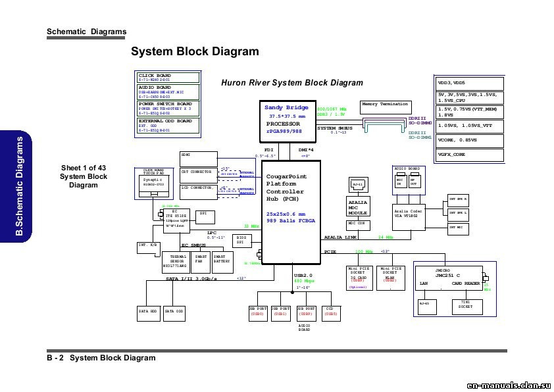This screenshot has width=554, height=392.
Task: Click the Azalia Codec VIA VT1802 box
Action: [x=409, y=217]
